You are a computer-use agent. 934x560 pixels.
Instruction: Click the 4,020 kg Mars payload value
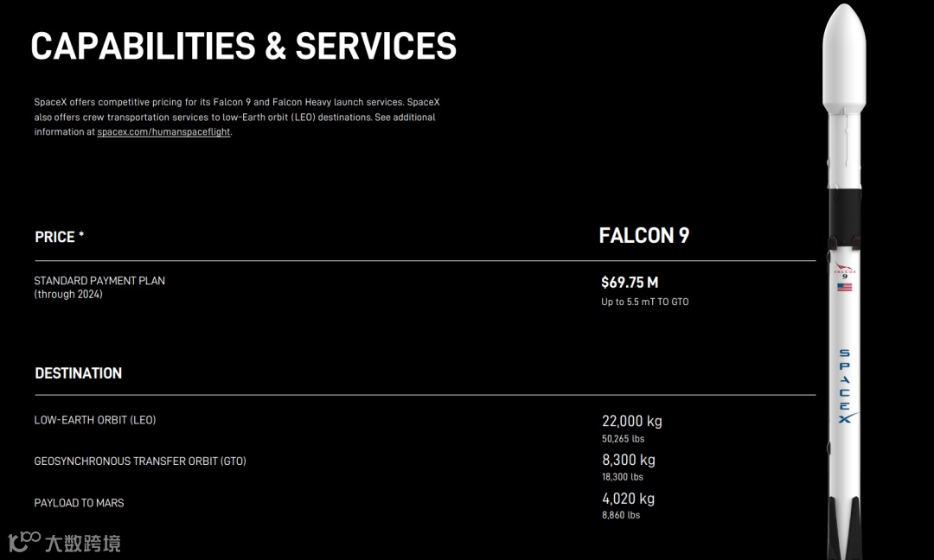tap(628, 499)
